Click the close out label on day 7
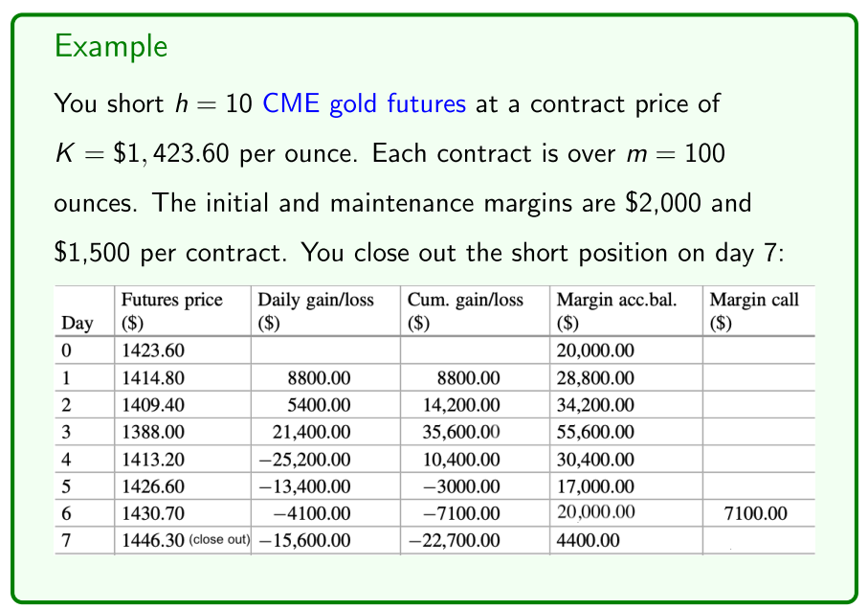868x609 pixels. (217, 540)
